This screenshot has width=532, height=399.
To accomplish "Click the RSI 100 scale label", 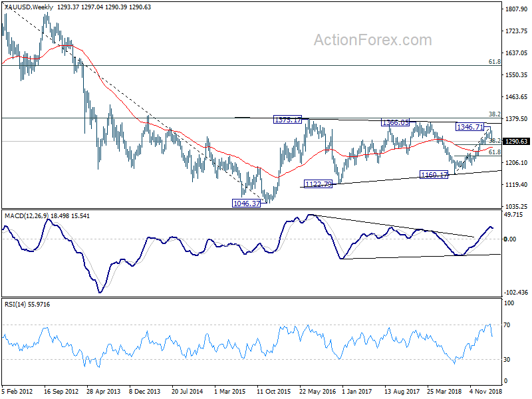I will point(509,303).
